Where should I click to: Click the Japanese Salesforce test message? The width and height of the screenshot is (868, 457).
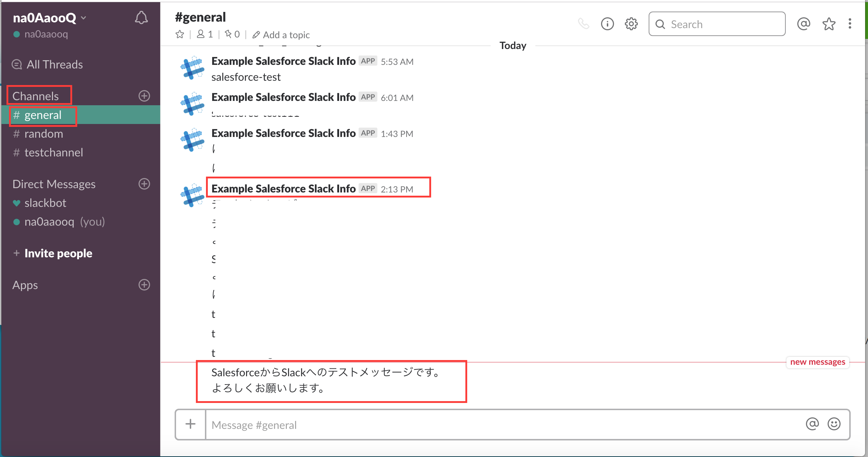coord(326,380)
